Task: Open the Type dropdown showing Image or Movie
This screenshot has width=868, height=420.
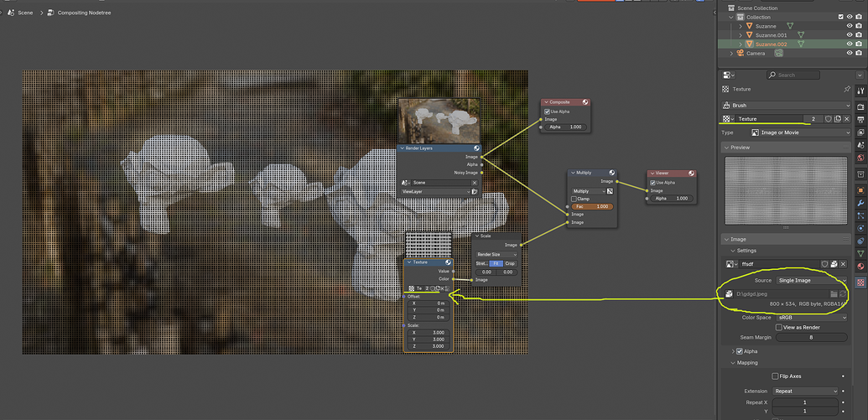Action: [x=800, y=132]
